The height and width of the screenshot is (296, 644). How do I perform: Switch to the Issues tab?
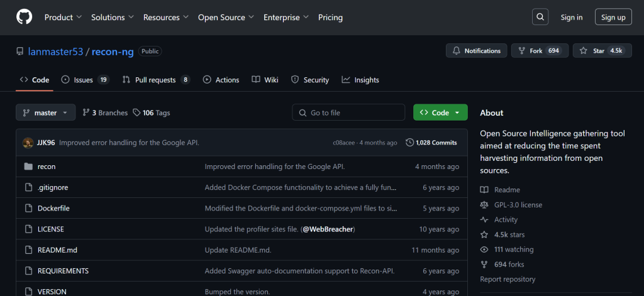point(84,80)
